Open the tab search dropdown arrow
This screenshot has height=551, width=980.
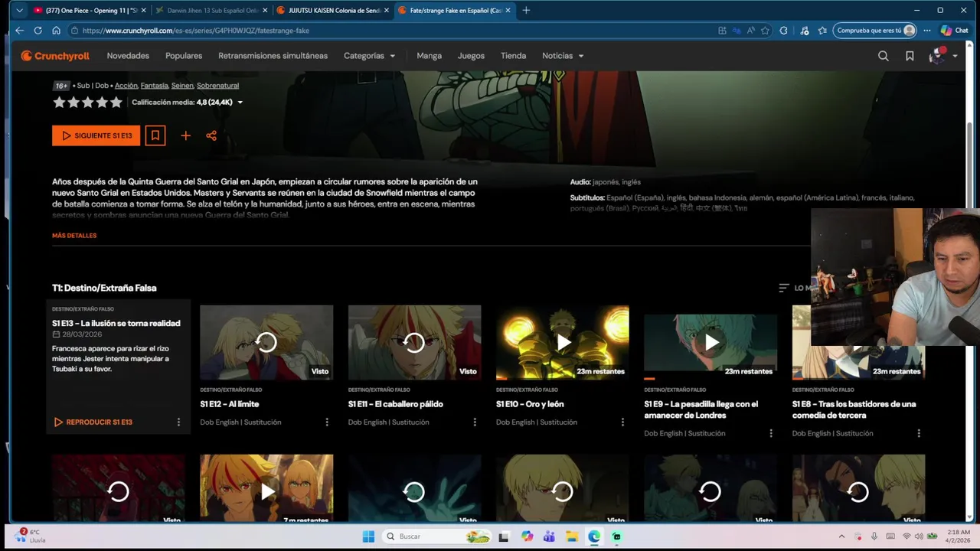pyautogui.click(x=19, y=10)
